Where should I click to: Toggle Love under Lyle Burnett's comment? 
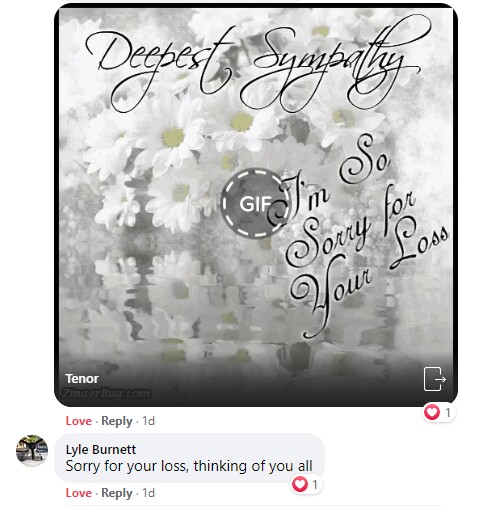78,493
